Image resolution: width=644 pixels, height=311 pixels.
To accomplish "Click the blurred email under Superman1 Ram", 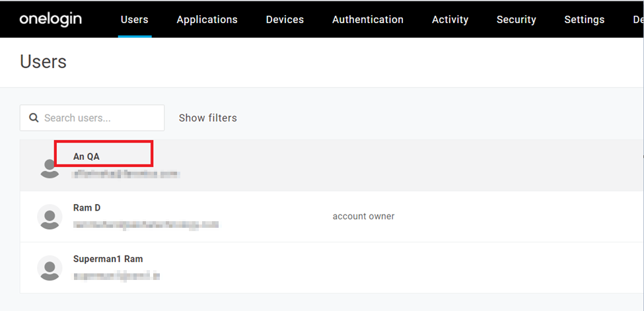I will click(116, 275).
